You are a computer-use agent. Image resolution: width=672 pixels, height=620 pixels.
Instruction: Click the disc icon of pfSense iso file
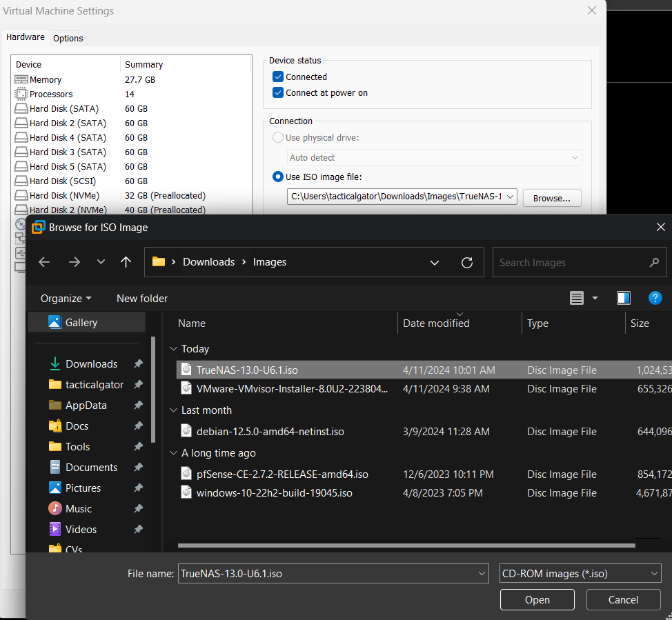[x=186, y=474]
